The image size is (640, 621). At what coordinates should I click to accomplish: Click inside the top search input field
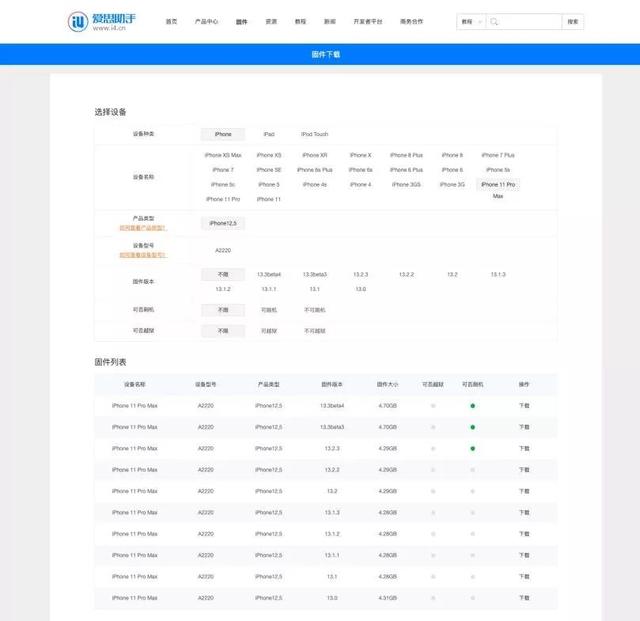pyautogui.click(x=531, y=22)
